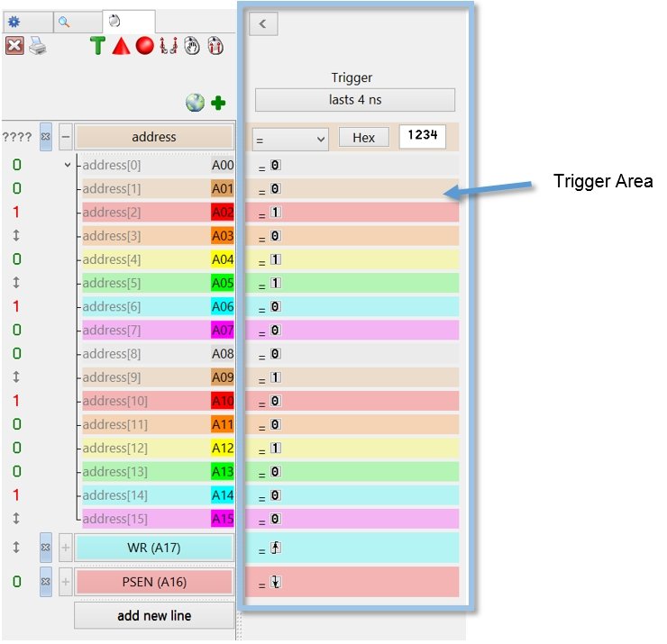
Task: Click the green T trigger icon
Action: click(x=97, y=46)
